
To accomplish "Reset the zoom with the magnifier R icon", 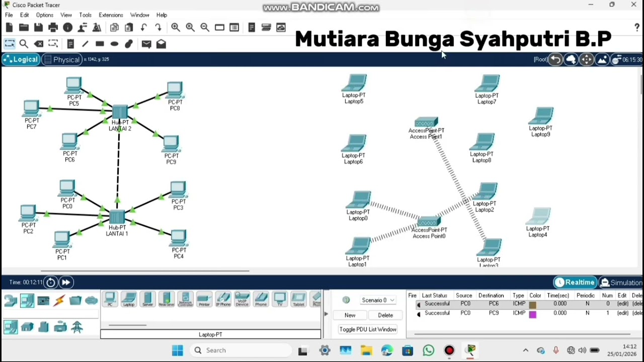I will click(190, 28).
